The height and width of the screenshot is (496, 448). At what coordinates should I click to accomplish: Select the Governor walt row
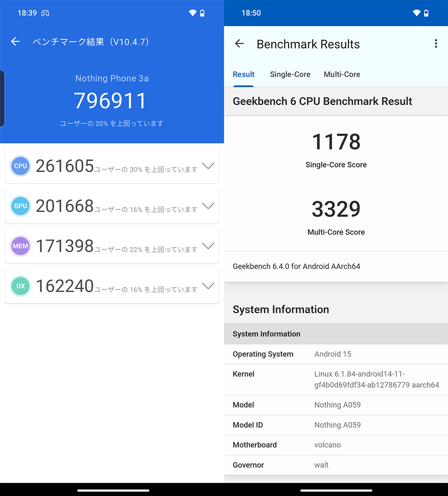pos(336,465)
